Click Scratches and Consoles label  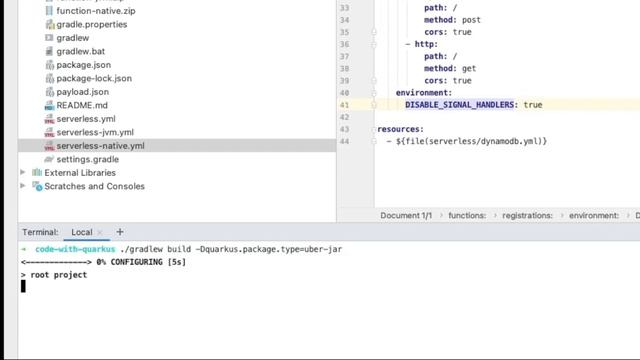coord(95,186)
